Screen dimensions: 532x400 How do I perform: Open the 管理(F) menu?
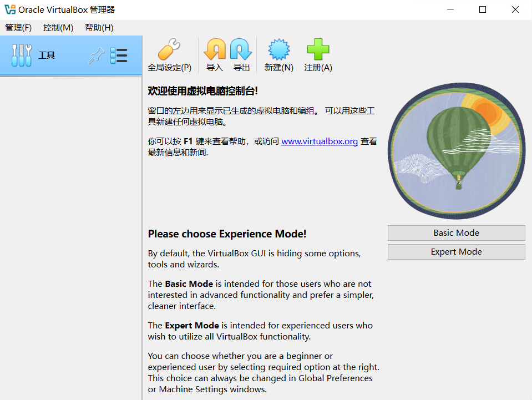tap(18, 28)
